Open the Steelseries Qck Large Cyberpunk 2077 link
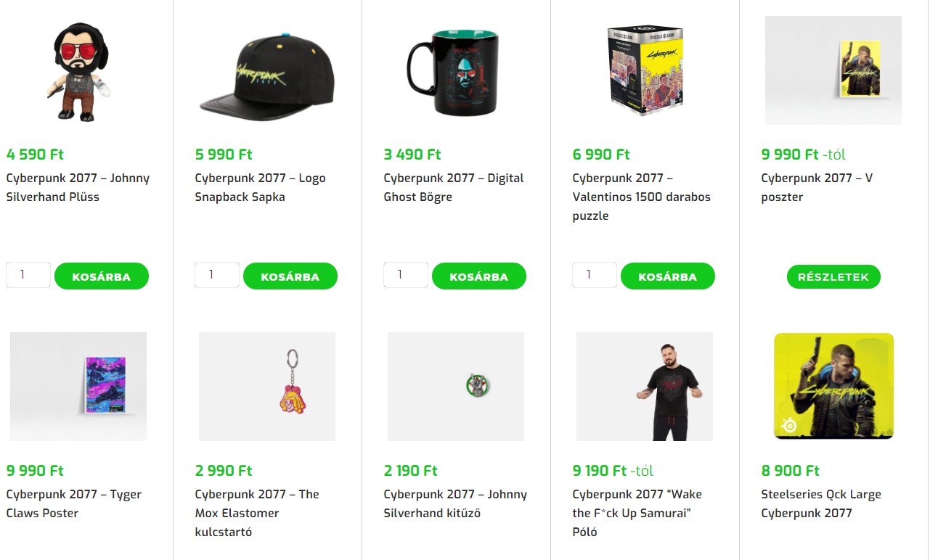The width and height of the screenshot is (930, 560). click(821, 503)
